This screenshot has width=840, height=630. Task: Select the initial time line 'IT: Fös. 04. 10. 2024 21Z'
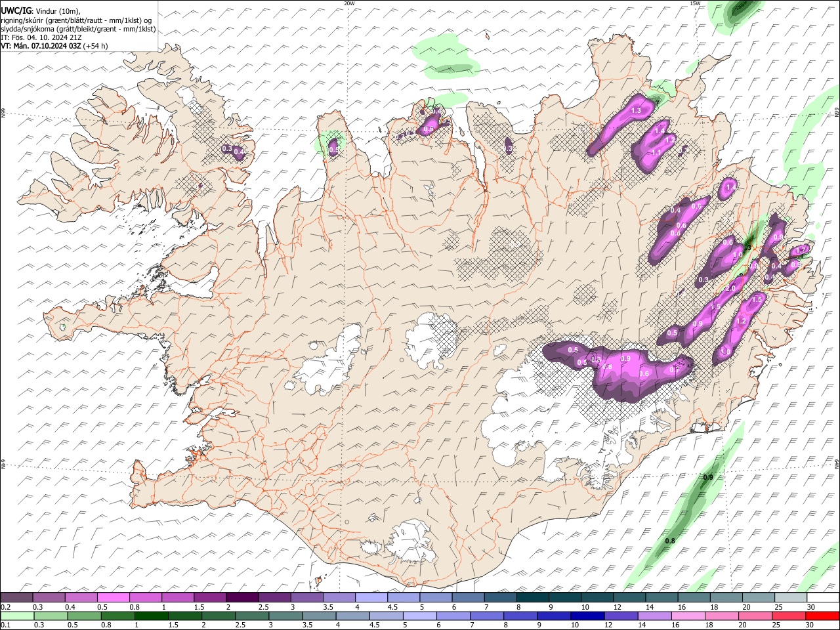(41, 37)
